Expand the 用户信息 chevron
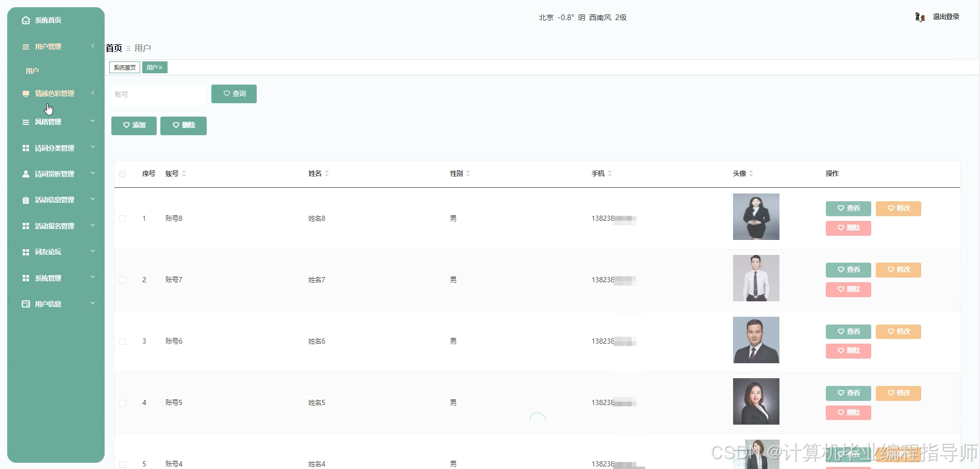This screenshot has width=980, height=469. [93, 303]
